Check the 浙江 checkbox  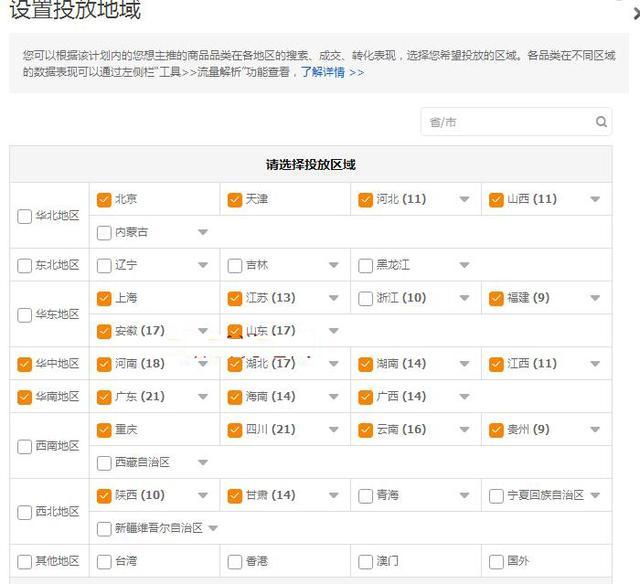pyautogui.click(x=366, y=298)
